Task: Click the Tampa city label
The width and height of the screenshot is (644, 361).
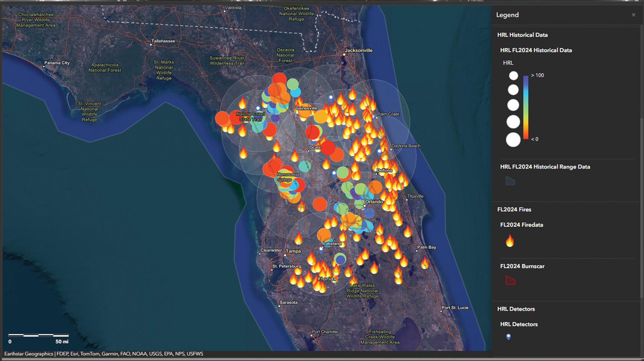Action: tap(293, 251)
